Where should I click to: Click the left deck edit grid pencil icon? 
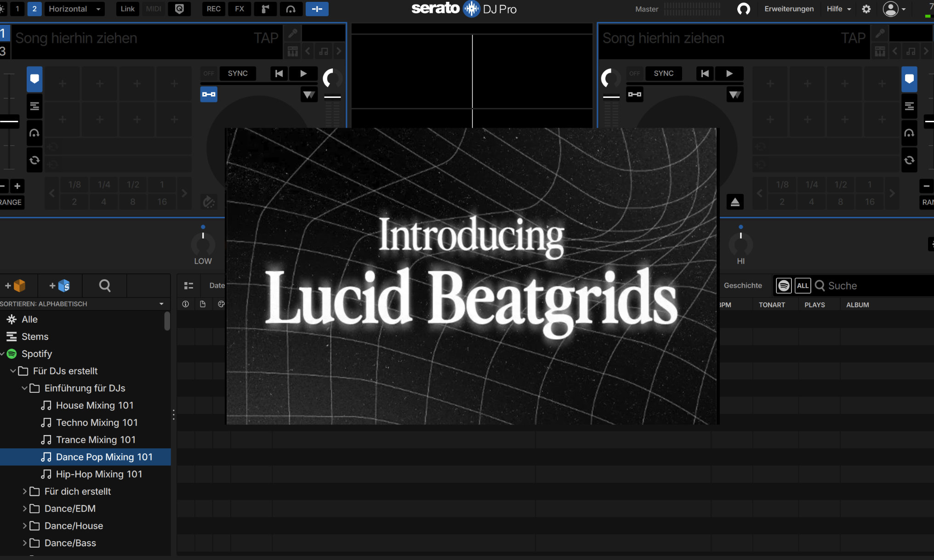point(293,33)
